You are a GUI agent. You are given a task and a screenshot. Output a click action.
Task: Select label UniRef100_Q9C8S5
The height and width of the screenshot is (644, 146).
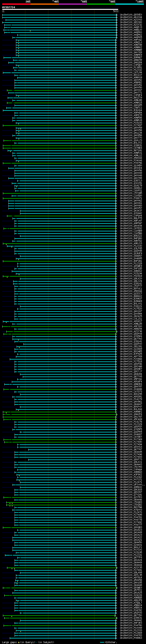click(131, 490)
